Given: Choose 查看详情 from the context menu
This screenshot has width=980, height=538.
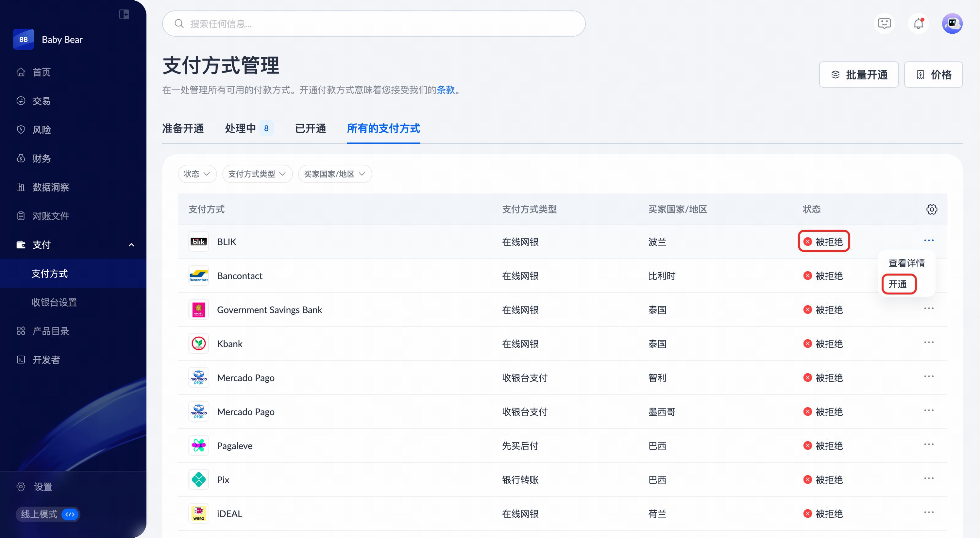Looking at the screenshot, I should click(x=906, y=263).
